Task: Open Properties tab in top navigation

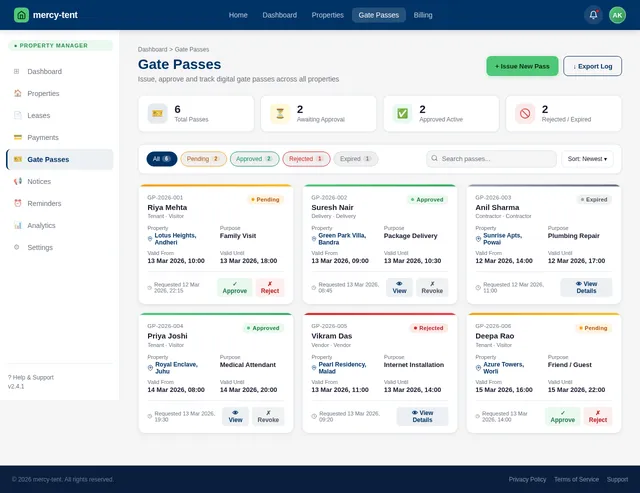Action: click(327, 15)
